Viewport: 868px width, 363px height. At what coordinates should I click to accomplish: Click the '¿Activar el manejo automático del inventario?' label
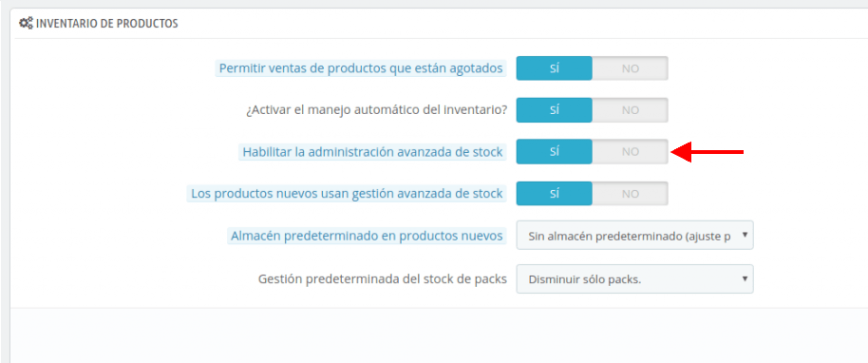(x=376, y=109)
